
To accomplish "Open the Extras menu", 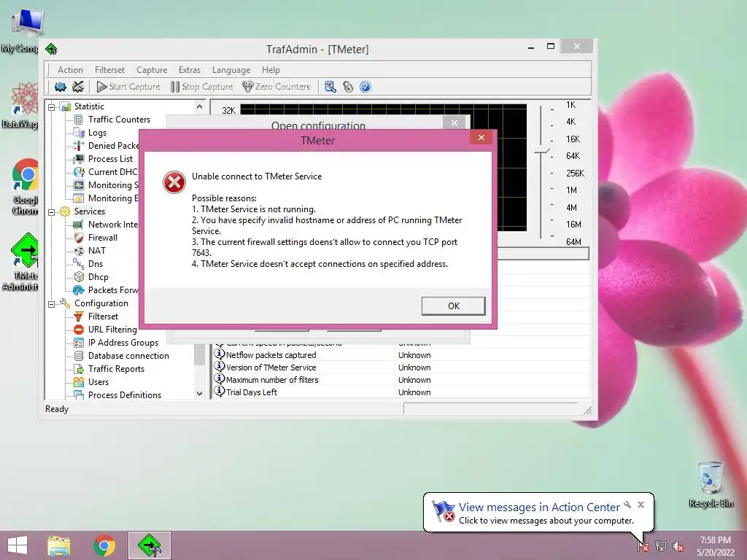I will (x=190, y=69).
